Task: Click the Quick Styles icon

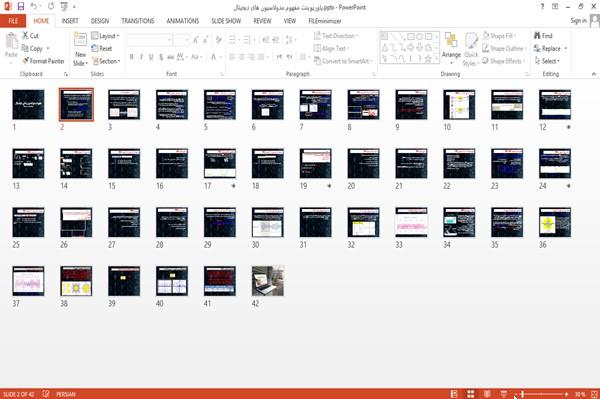Action: (x=471, y=41)
